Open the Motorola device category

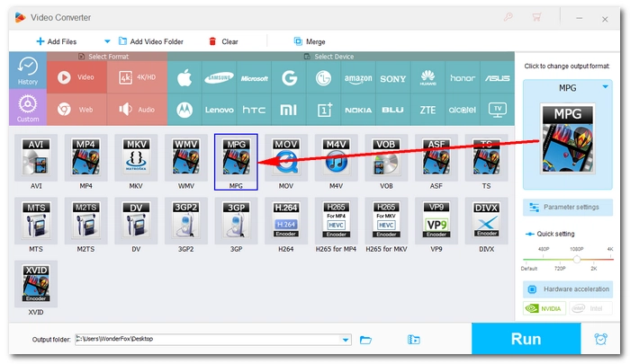click(x=184, y=110)
